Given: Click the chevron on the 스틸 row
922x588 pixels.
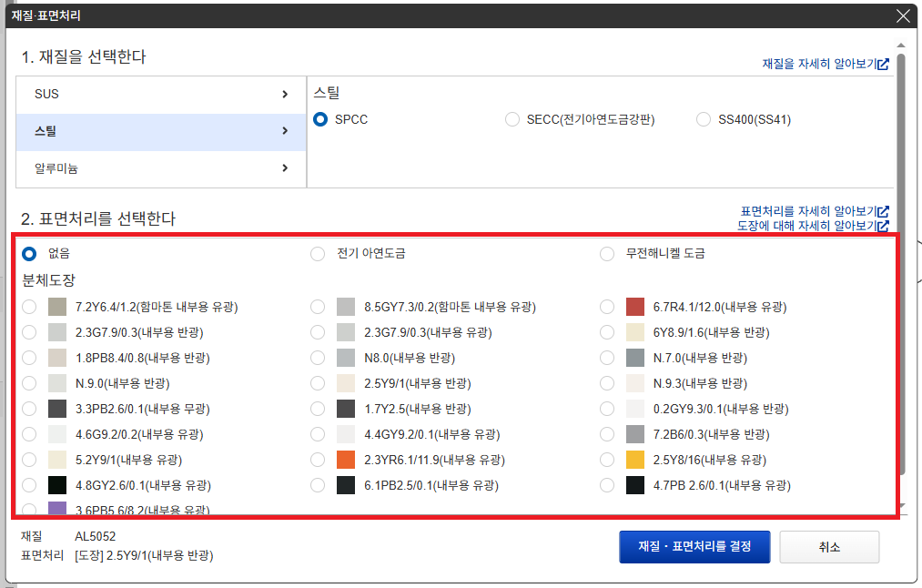Looking at the screenshot, I should [285, 132].
